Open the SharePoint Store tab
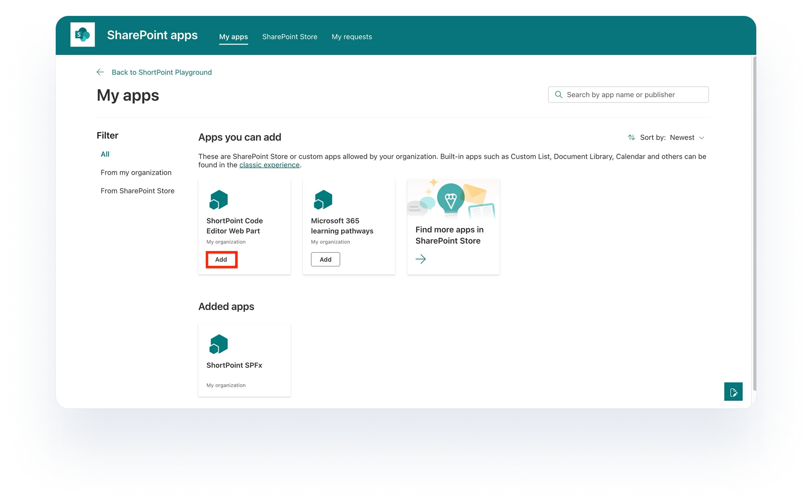 290,37
